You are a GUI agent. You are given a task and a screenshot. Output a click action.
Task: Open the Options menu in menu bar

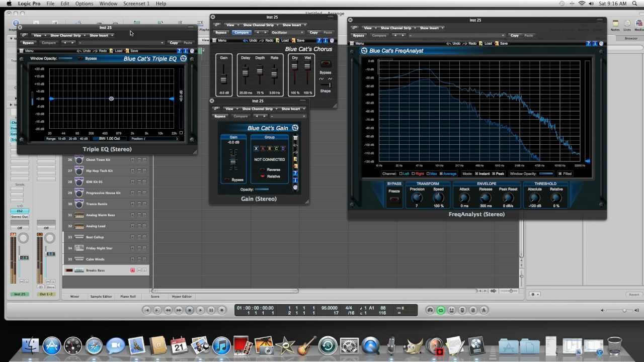[84, 4]
